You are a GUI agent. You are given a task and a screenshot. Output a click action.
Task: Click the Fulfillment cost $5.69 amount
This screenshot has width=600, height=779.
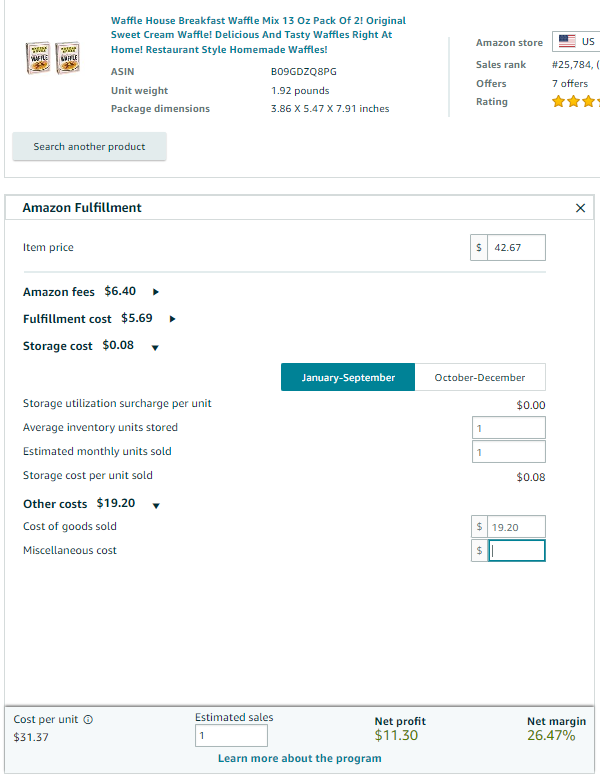coord(137,318)
